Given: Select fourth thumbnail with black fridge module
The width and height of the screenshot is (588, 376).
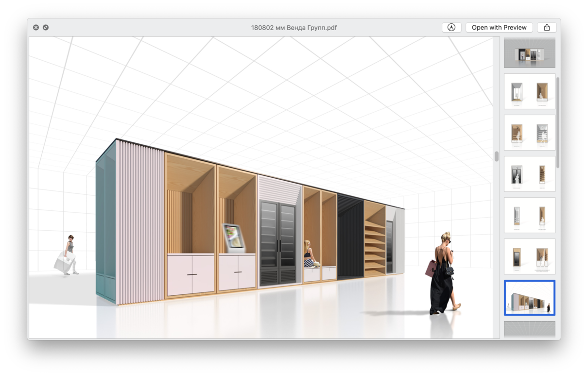Looking at the screenshot, I should coord(529,174).
